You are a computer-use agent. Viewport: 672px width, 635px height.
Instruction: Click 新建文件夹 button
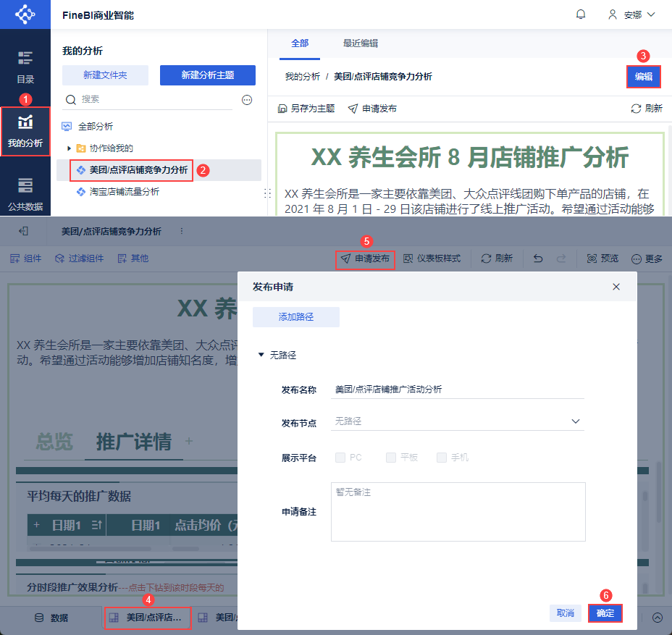(x=105, y=75)
